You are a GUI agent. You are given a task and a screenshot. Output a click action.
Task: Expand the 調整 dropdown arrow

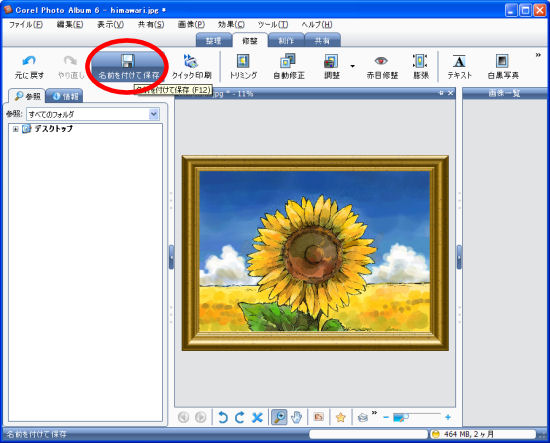pos(353,66)
